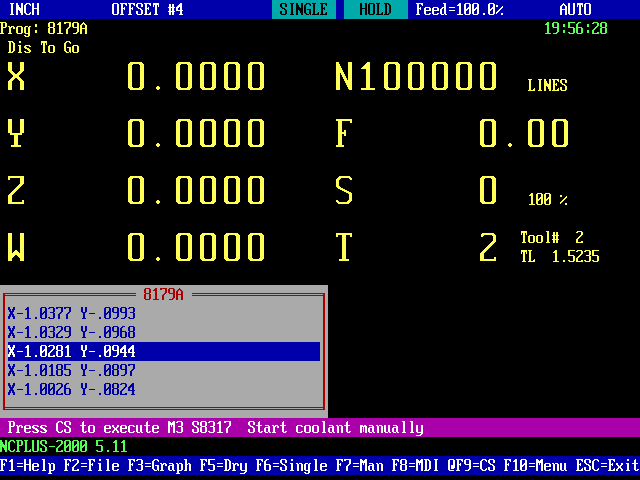Click the Press CS to execute M3 S8317 message
The height and width of the screenshot is (480, 640).
click(120, 428)
